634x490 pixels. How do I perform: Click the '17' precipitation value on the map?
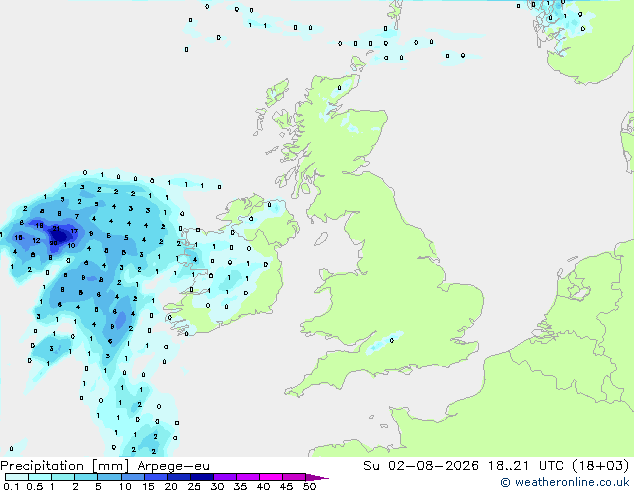[74, 231]
